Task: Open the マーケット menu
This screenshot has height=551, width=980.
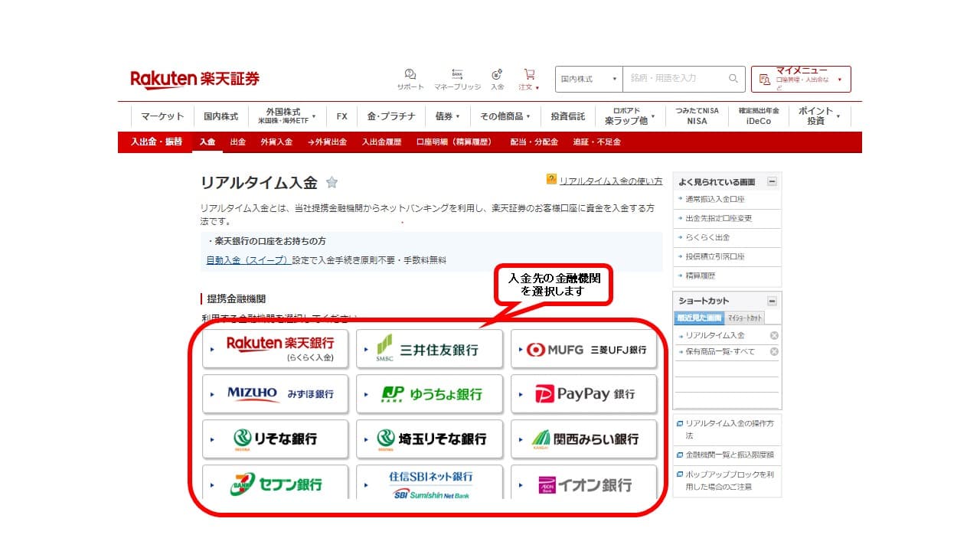Action: (x=162, y=116)
